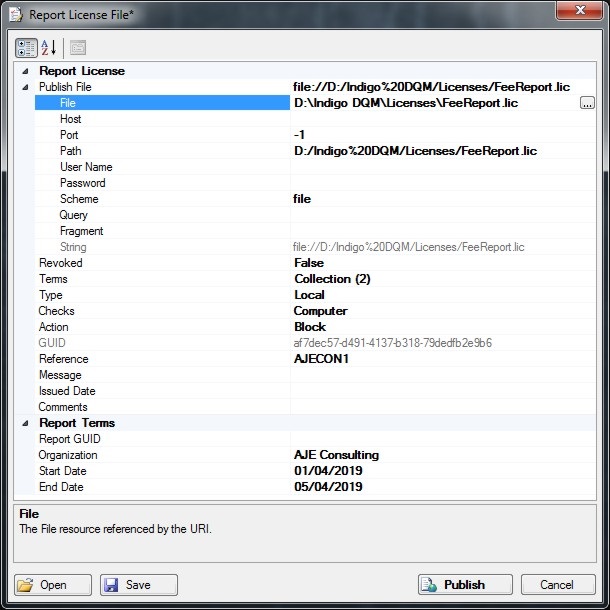
Task: Click the Categorized view toolbar icon
Action: click(26, 47)
